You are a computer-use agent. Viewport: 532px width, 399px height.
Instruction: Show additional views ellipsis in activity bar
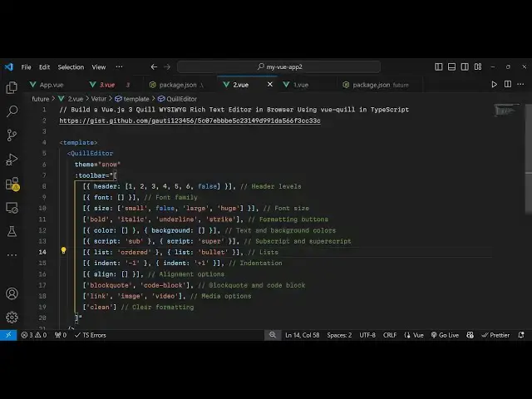[12, 255]
